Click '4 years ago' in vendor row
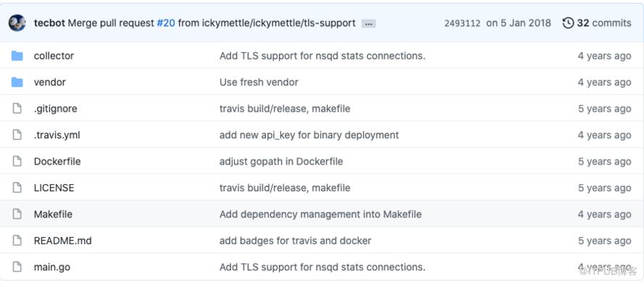The image size is (644, 282). 604,82
